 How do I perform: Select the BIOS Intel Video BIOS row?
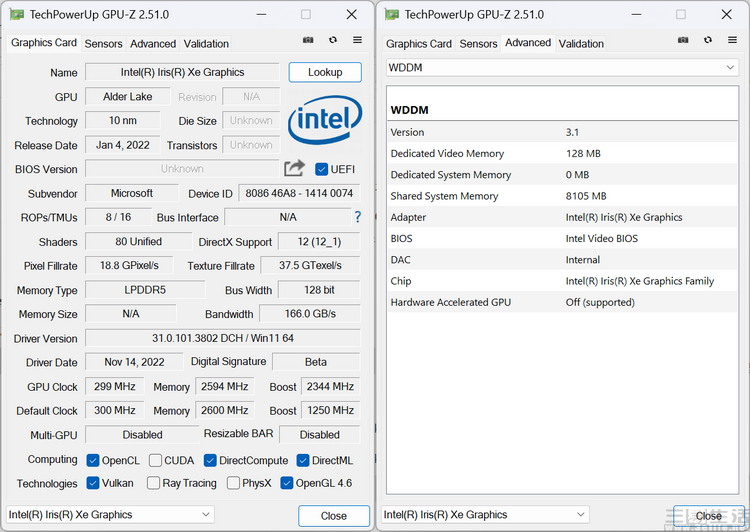click(562, 238)
